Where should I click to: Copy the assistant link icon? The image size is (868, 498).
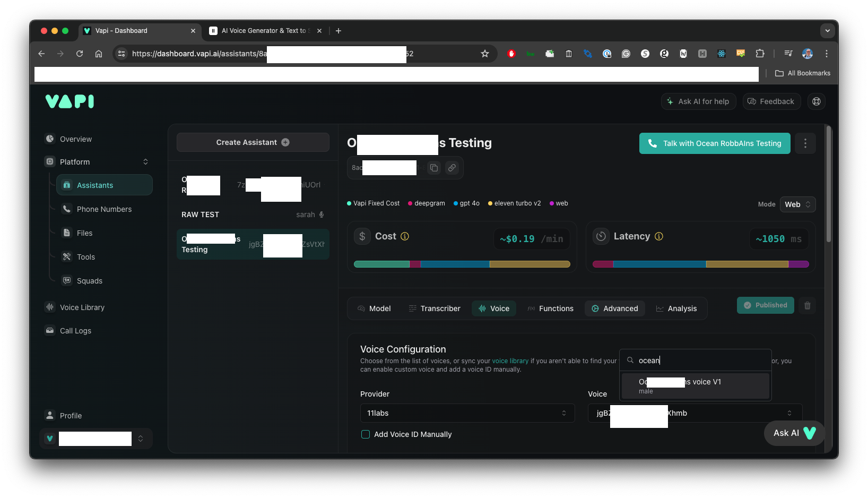point(452,168)
